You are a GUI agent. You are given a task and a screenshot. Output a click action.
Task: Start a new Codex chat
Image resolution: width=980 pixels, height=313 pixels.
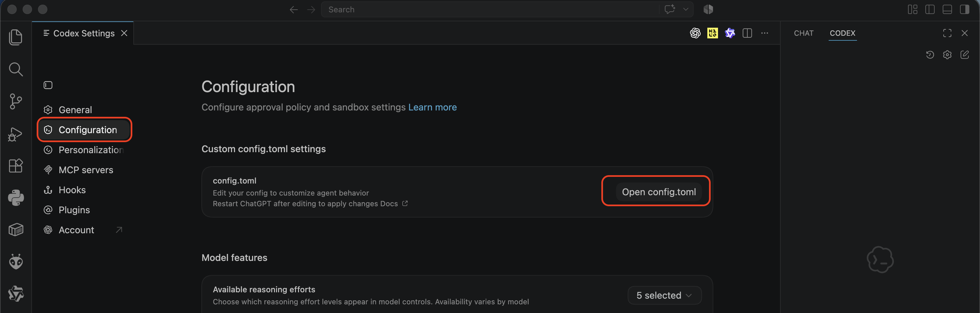(x=964, y=55)
